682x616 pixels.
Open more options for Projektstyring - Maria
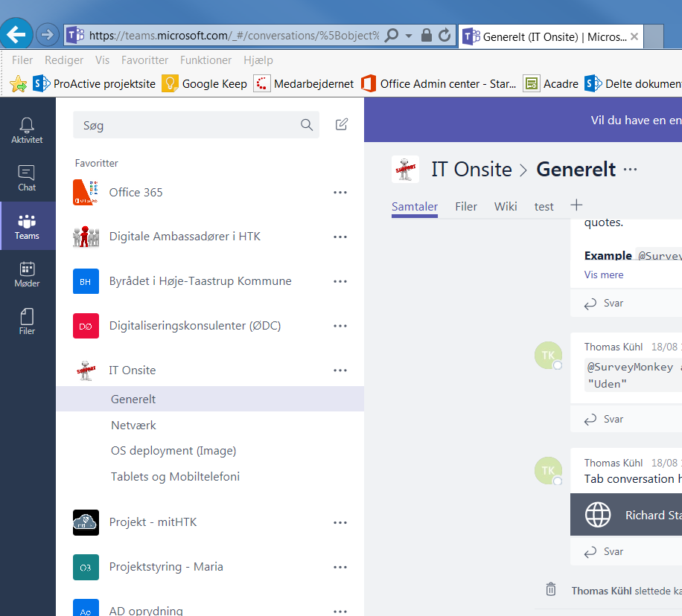point(340,568)
